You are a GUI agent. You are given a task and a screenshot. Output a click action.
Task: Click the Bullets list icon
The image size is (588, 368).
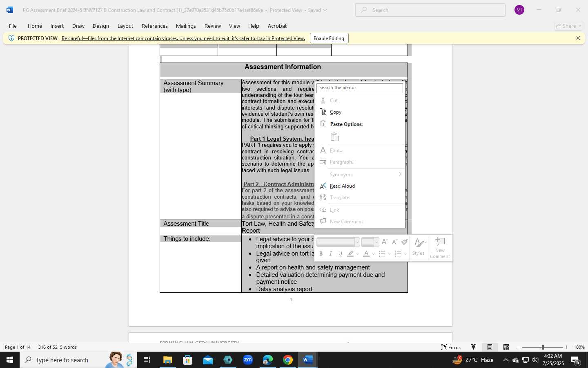click(382, 254)
